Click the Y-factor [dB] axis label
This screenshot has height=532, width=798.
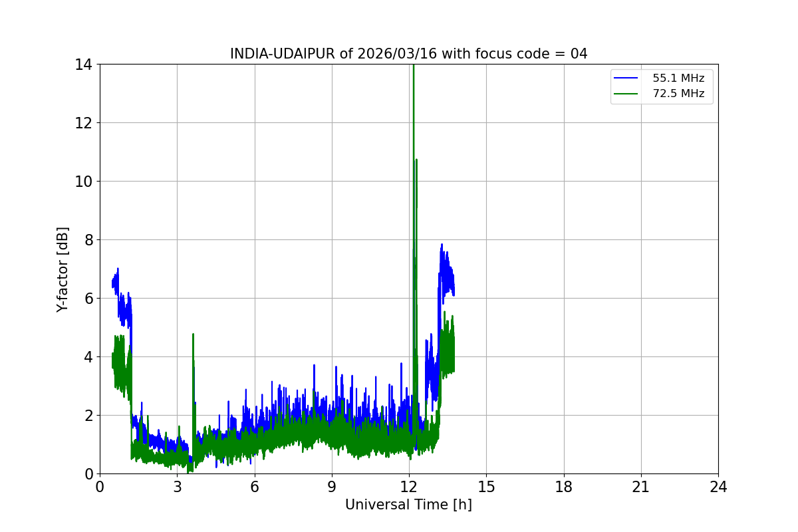63,269
